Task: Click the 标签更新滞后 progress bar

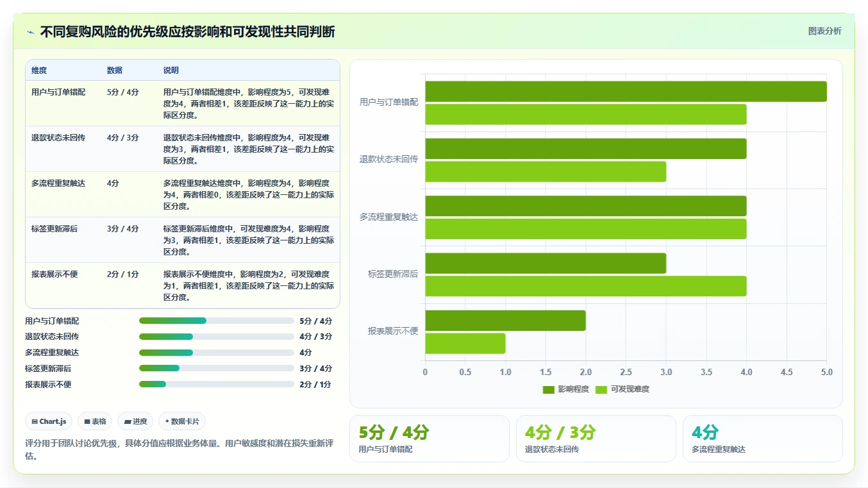Action: point(217,368)
